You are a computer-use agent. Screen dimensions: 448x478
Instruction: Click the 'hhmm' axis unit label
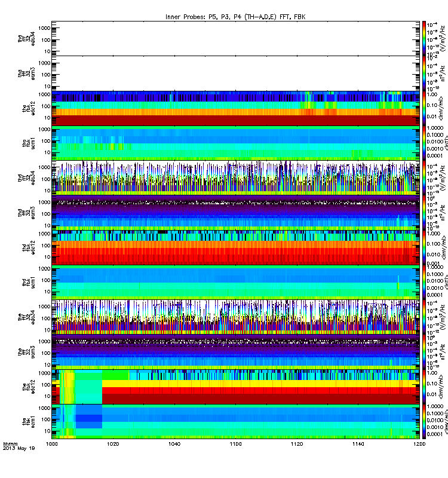click(10, 444)
